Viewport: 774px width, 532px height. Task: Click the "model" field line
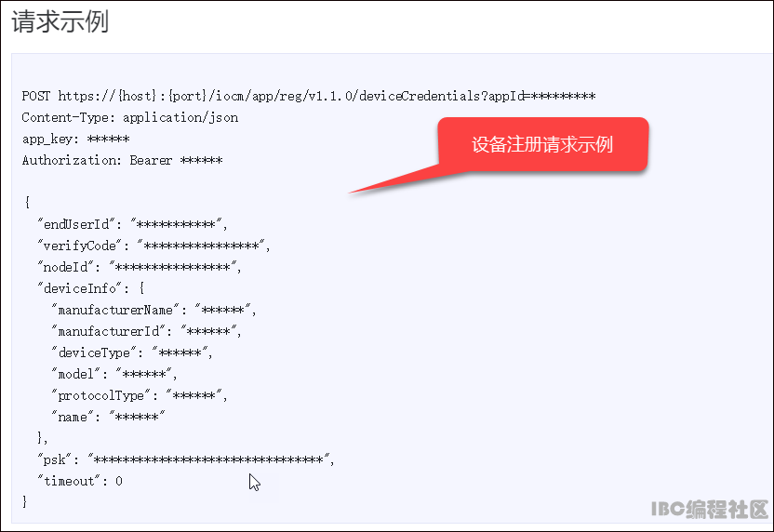tap(114, 374)
